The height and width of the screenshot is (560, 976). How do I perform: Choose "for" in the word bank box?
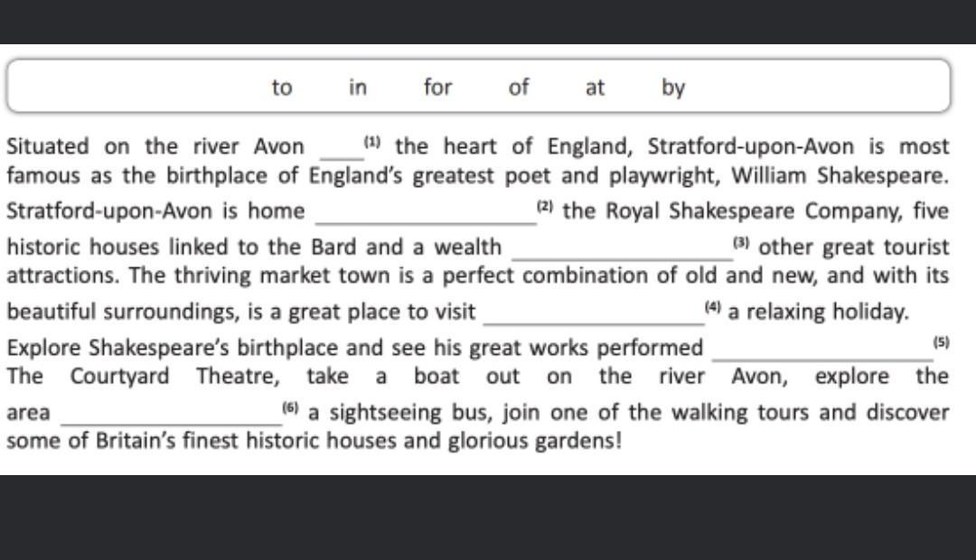437,88
